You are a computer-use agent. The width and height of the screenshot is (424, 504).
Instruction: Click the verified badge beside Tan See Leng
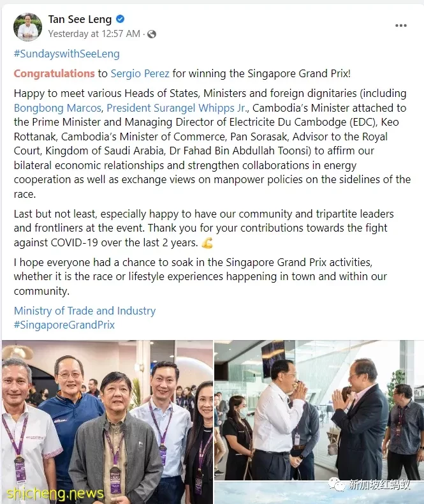pos(120,19)
